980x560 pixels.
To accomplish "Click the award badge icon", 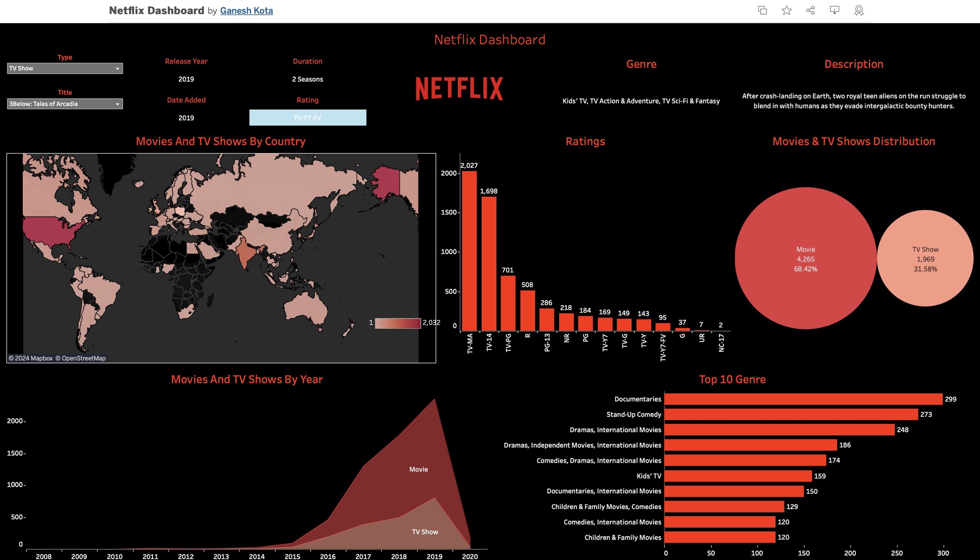I will click(859, 10).
